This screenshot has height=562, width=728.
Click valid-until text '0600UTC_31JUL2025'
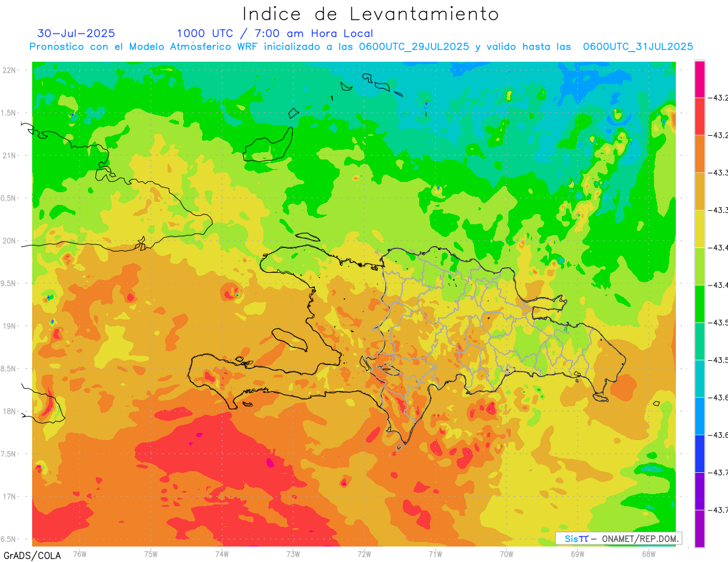tap(638, 47)
